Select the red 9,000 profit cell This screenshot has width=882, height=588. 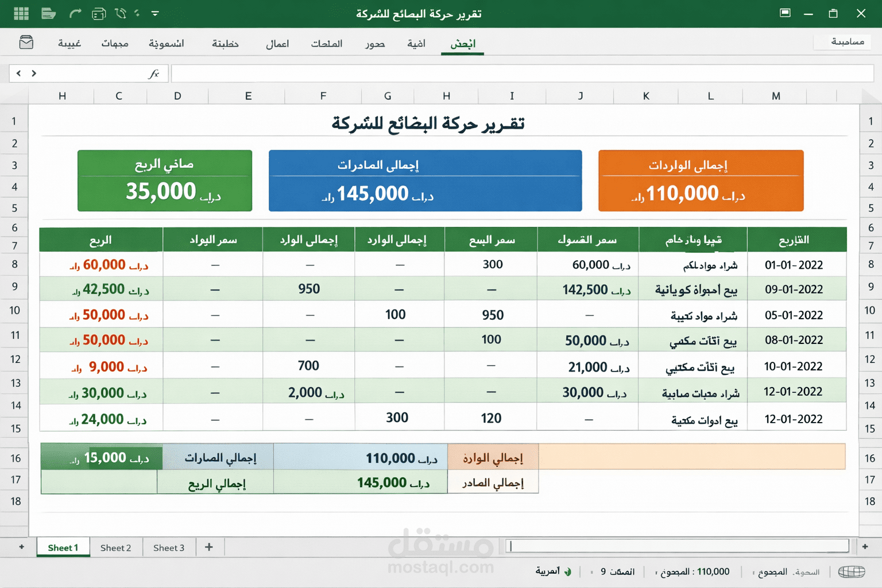point(101,366)
